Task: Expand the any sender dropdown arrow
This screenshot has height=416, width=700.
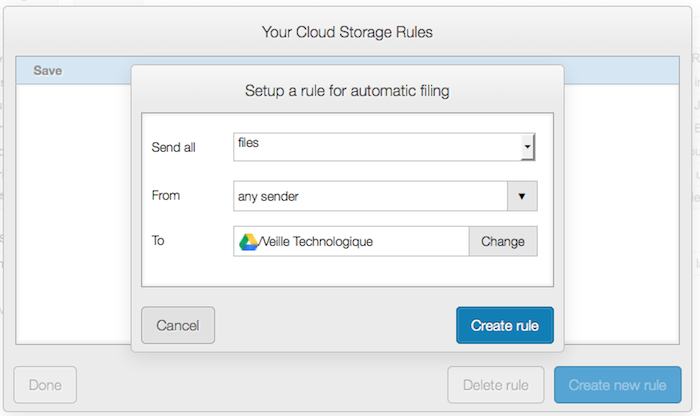Action: [x=521, y=196]
